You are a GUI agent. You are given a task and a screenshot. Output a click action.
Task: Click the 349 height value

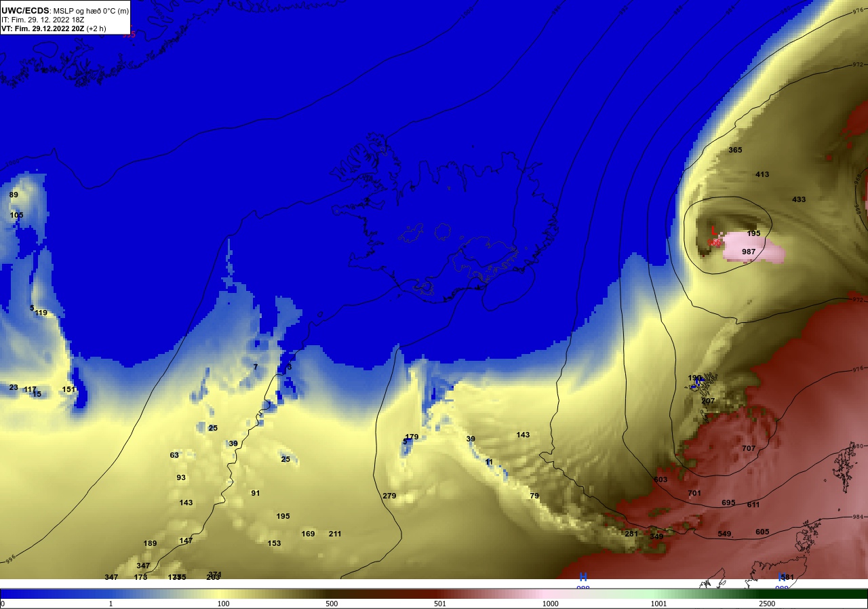[656, 536]
